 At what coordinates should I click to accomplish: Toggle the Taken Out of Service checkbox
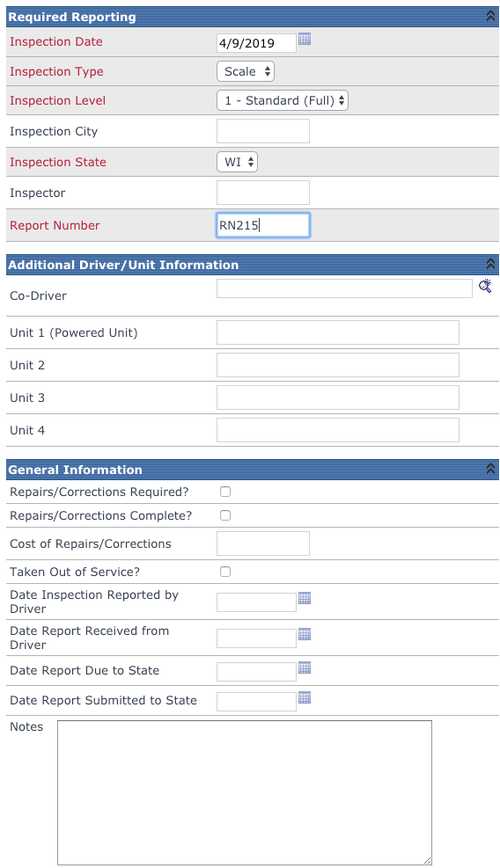click(225, 572)
